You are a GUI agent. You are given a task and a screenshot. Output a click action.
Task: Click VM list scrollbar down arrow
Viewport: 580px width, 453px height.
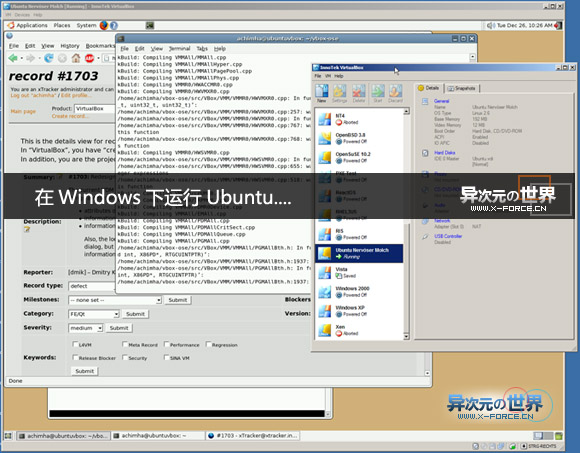406,336
